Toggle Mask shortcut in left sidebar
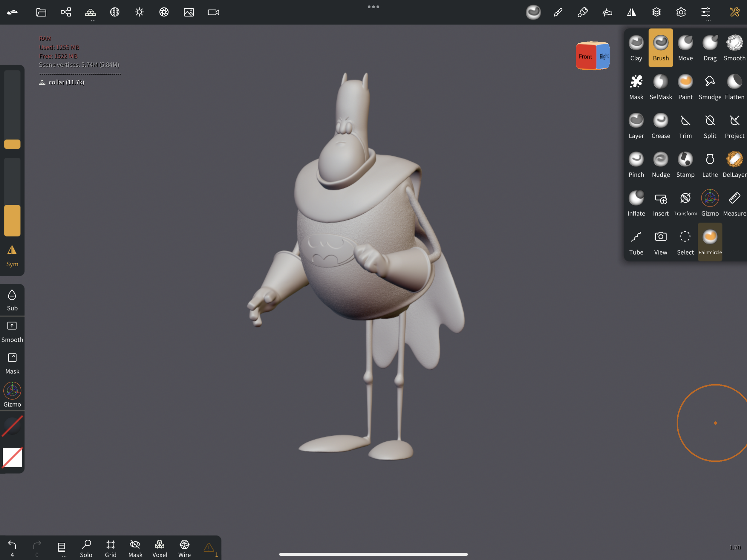The height and width of the screenshot is (560, 747). tap(12, 364)
